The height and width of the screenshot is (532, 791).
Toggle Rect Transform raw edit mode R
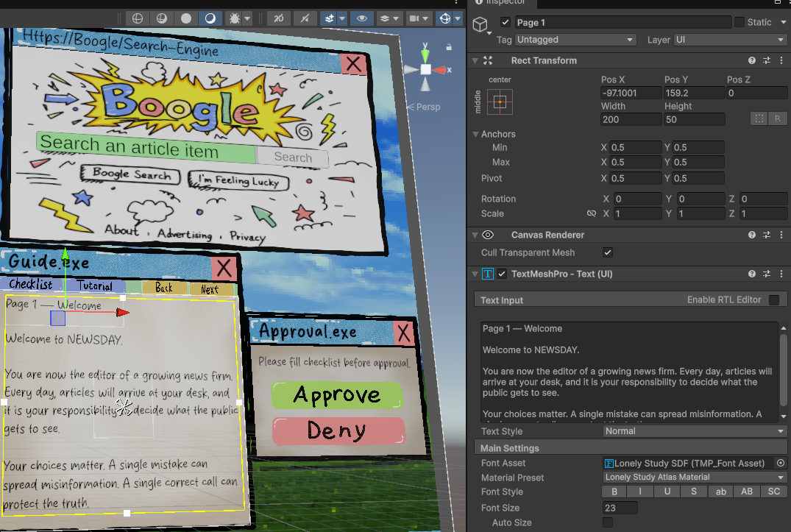(x=777, y=118)
